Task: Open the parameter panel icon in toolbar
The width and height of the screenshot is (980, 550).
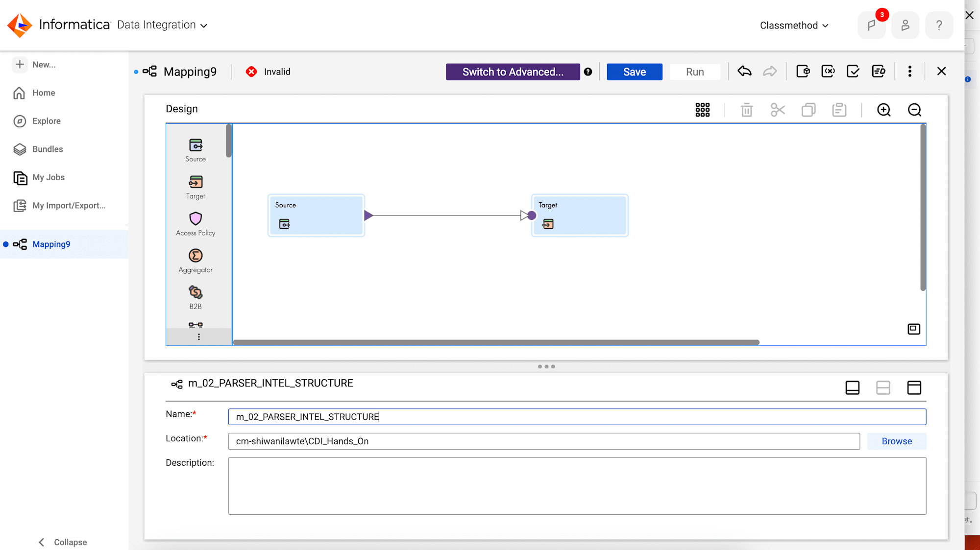Action: click(x=803, y=72)
